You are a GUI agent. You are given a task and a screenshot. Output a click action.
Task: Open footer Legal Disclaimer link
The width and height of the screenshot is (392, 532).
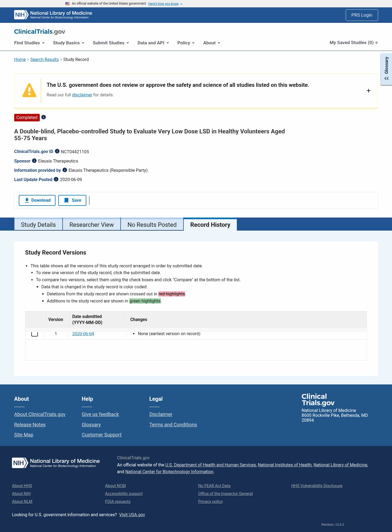coord(161,414)
